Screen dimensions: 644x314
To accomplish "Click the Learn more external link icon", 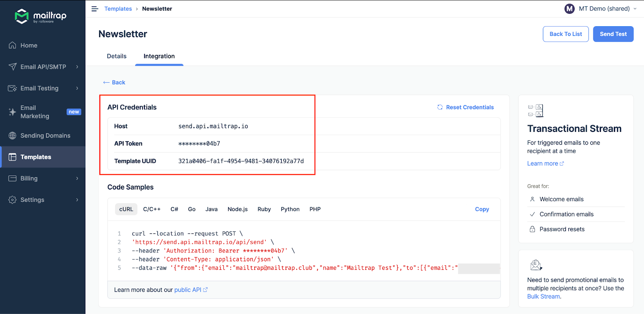I will 562,164.
